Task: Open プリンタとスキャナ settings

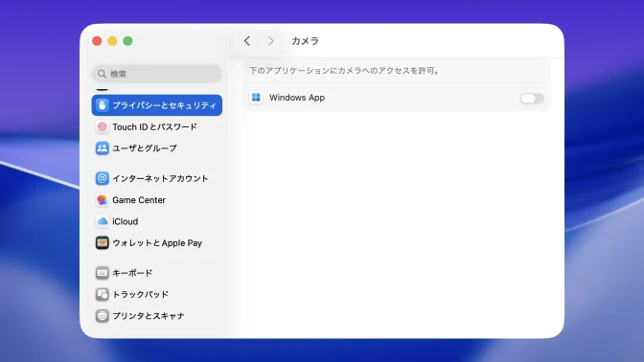Action: click(x=157, y=316)
